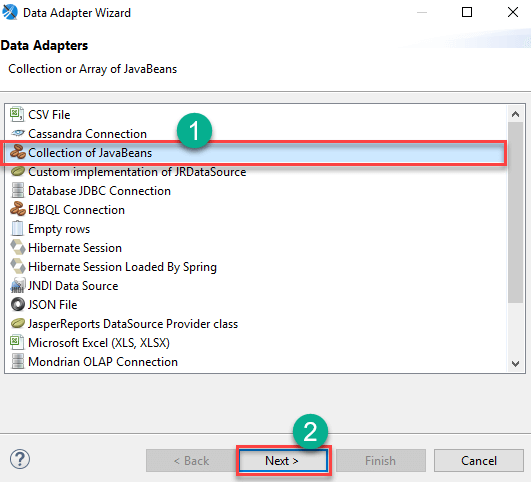Select the EJBQL Connection beans icon
Screen dimensions: 531x482
coord(18,209)
